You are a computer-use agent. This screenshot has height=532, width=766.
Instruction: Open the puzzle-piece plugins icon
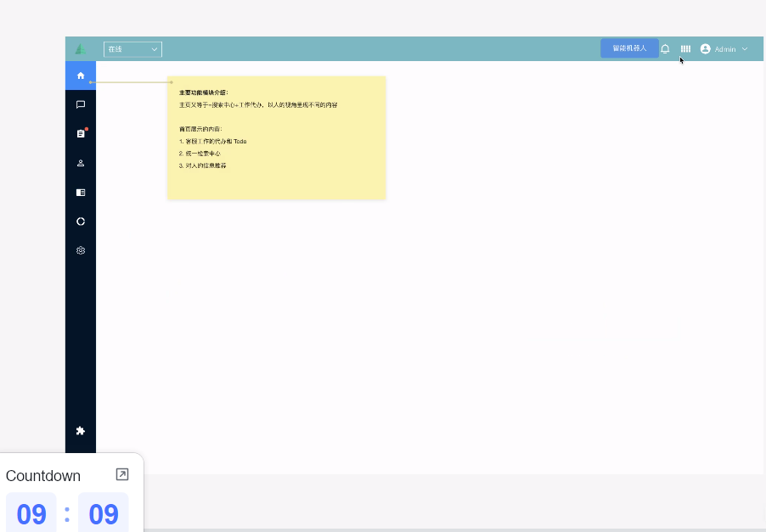(81, 431)
